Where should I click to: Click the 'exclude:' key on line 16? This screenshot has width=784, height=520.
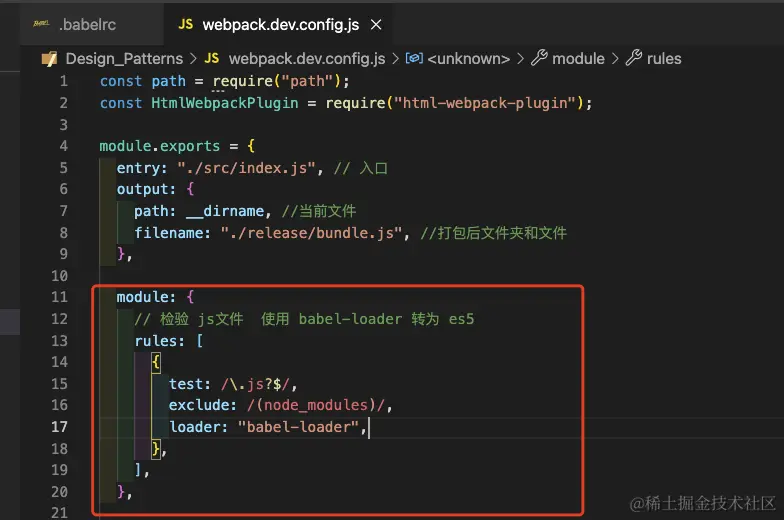(x=202, y=405)
